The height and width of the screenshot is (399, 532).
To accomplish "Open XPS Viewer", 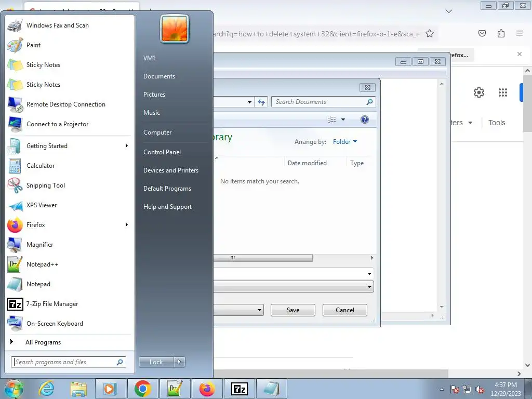I will tap(70, 205).
